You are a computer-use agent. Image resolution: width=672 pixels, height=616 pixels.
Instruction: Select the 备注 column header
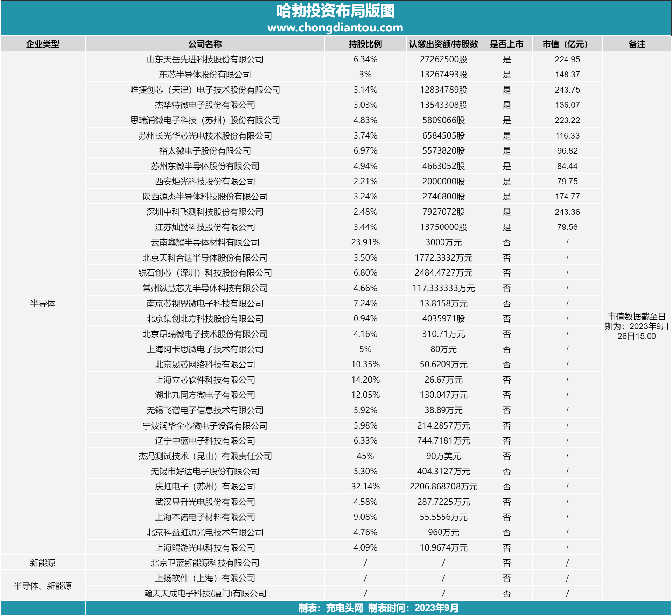coord(637,44)
